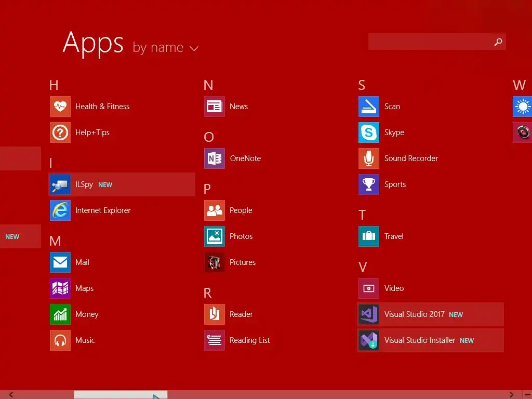The height and width of the screenshot is (399, 532).
Task: Select the V letter group header
Action: [x=363, y=267]
